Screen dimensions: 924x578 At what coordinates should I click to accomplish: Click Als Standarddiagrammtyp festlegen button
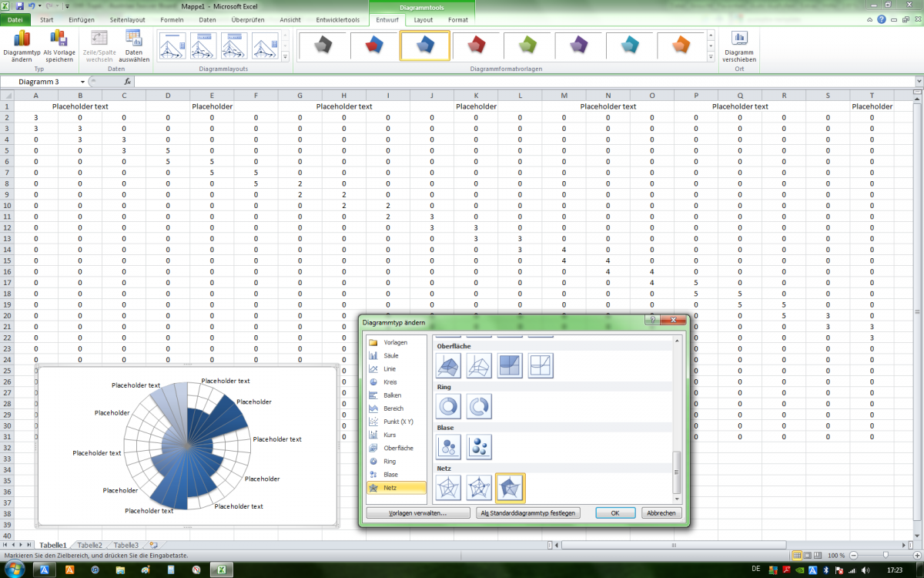[x=528, y=512]
